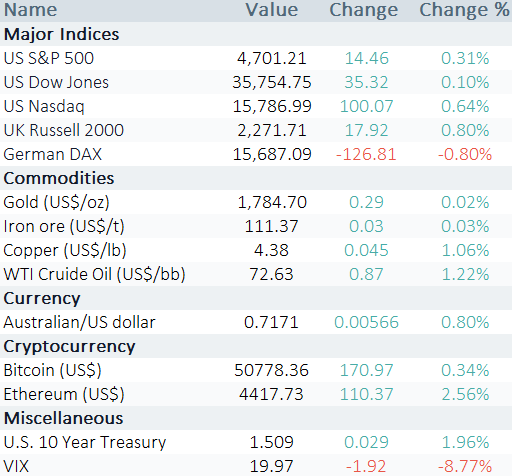
Task: Select the US S&P 500 row name
Action: click(x=49, y=58)
